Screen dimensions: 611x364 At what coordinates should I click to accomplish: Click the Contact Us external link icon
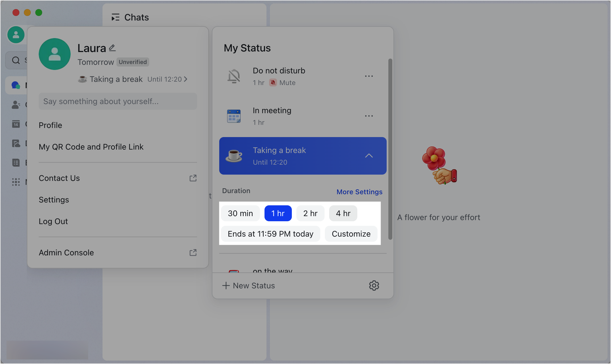click(x=193, y=178)
